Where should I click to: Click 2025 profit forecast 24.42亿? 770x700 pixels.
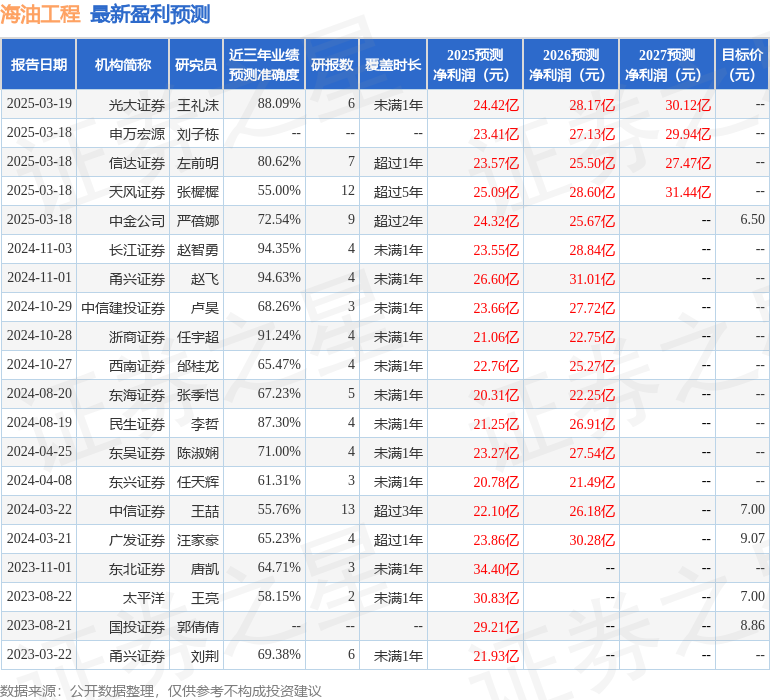(496, 105)
